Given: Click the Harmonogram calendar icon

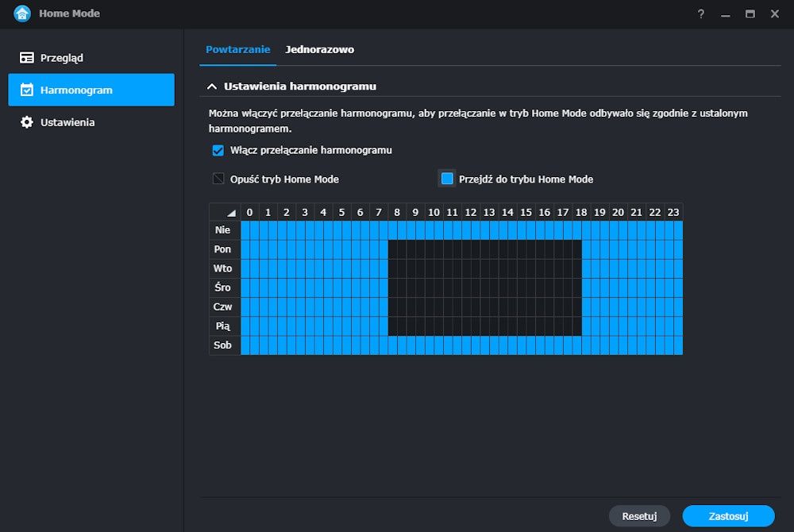Looking at the screenshot, I should click(x=26, y=90).
